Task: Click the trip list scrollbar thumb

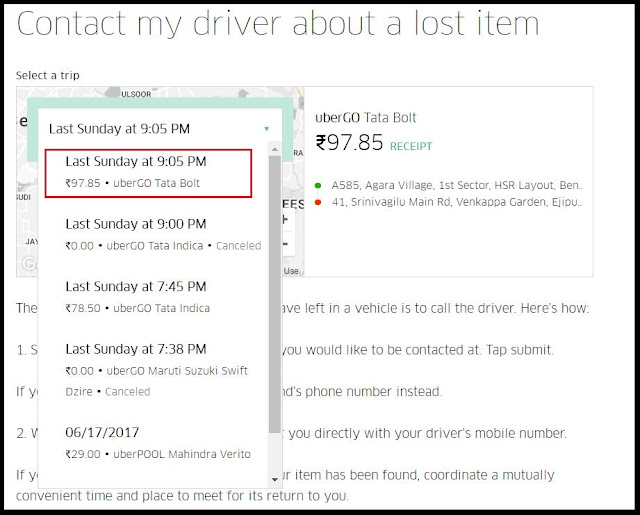Action: pyautogui.click(x=275, y=294)
